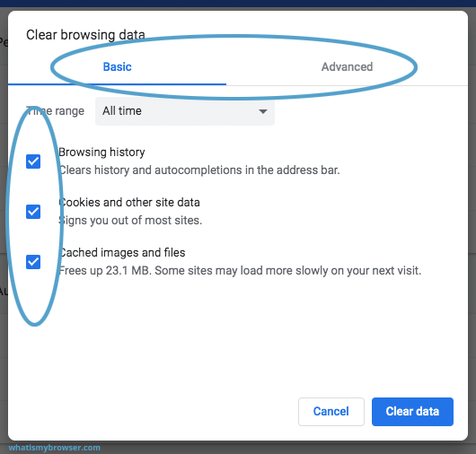This screenshot has width=476, height=454.
Task: Switch to the Basic tab
Action: coord(117,66)
